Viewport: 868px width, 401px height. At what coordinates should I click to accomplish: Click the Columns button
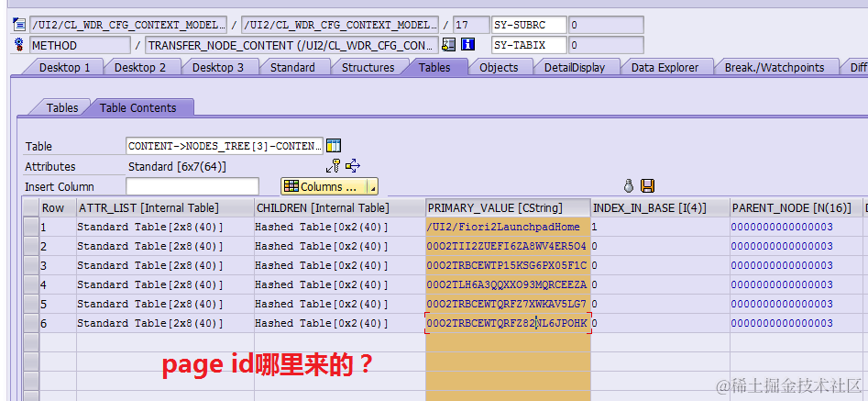(324, 186)
